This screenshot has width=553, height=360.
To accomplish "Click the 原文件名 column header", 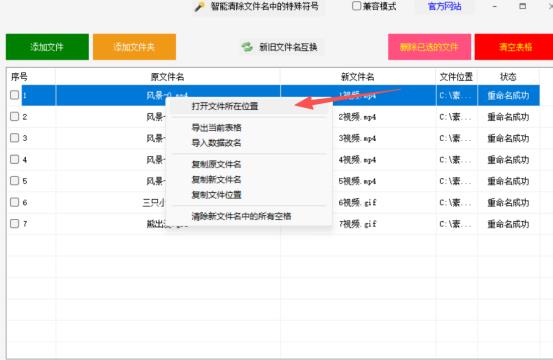I will point(168,77).
